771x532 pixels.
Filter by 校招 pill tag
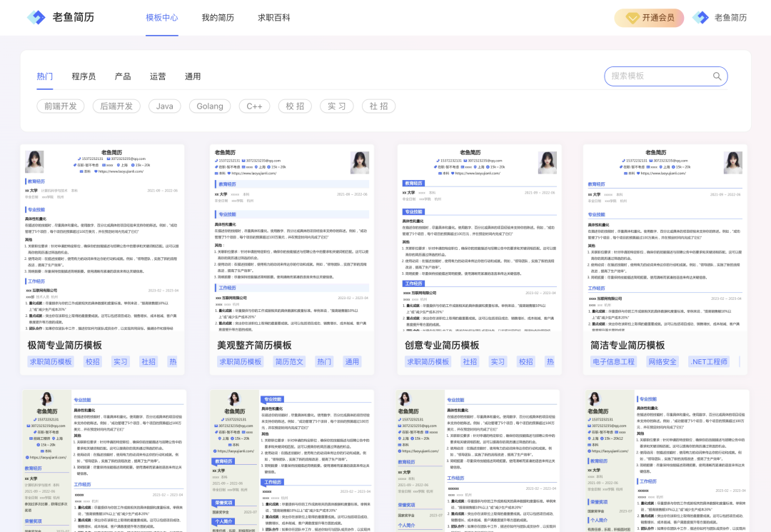point(295,106)
